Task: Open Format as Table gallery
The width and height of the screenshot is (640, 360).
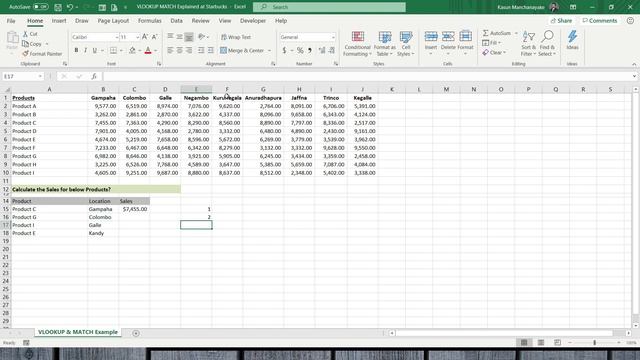Action: point(384,44)
